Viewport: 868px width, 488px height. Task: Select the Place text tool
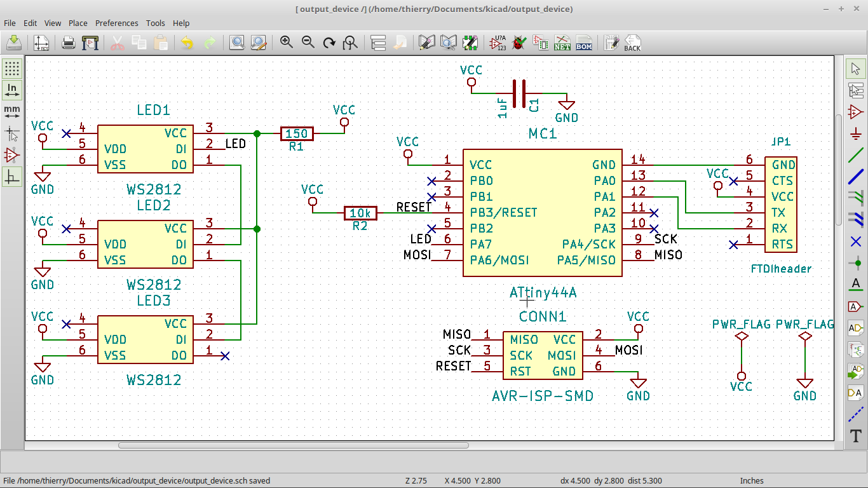pos(856,436)
